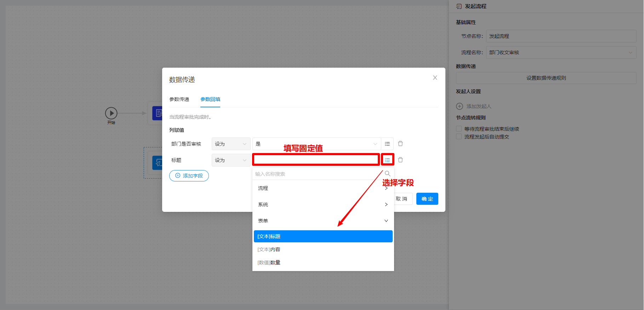Select the [文本]内容 field option
Screen dimensions: 644x310
[269, 249]
